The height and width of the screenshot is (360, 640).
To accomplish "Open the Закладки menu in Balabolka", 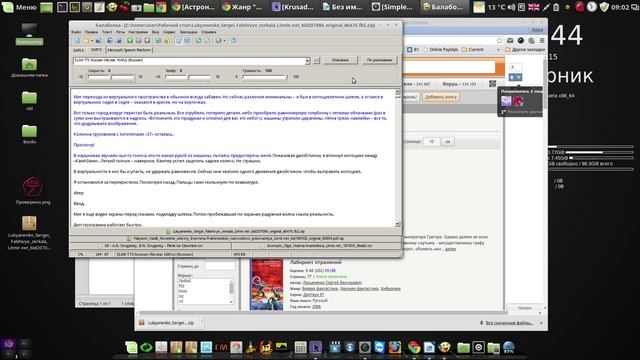I will 188,32.
